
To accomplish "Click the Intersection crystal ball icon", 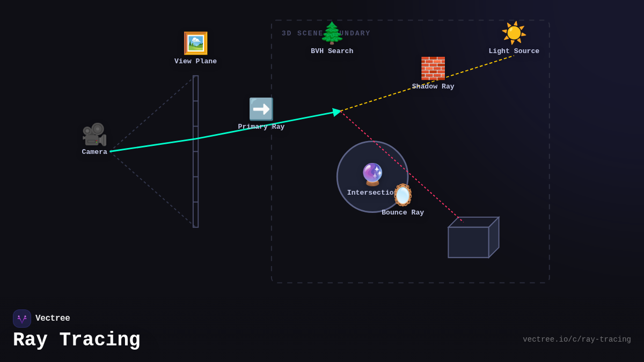I will point(372,173).
